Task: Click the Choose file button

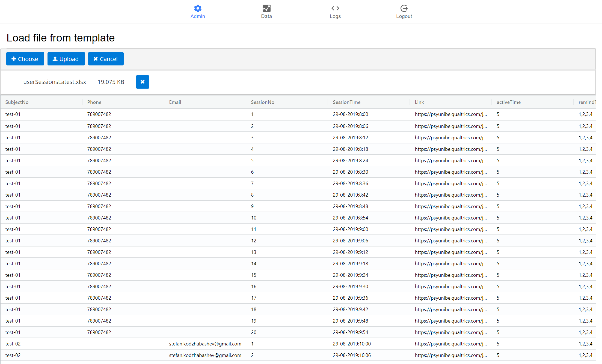Action: (25, 59)
